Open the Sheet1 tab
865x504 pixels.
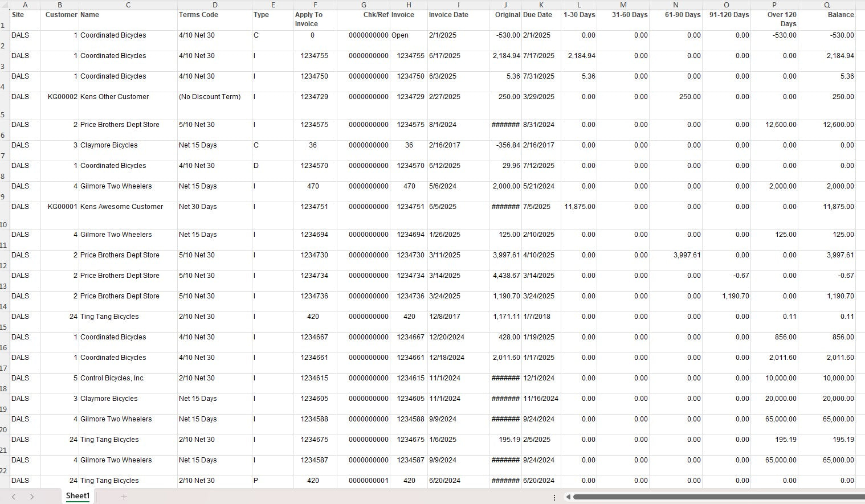click(x=77, y=496)
